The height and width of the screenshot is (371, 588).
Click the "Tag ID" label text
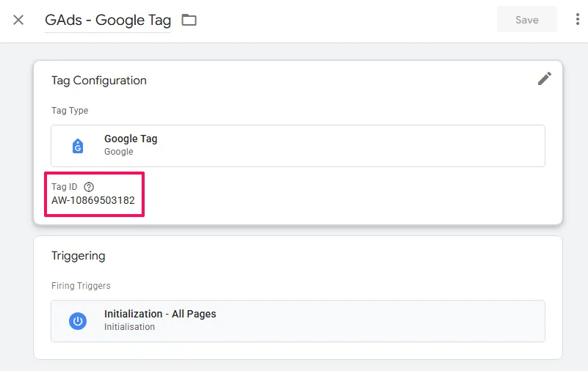[64, 187]
